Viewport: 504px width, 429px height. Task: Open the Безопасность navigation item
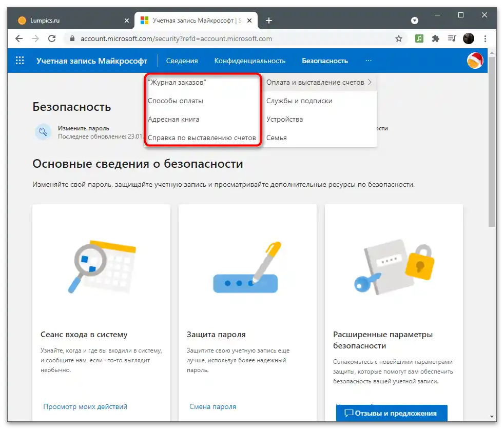click(x=325, y=61)
